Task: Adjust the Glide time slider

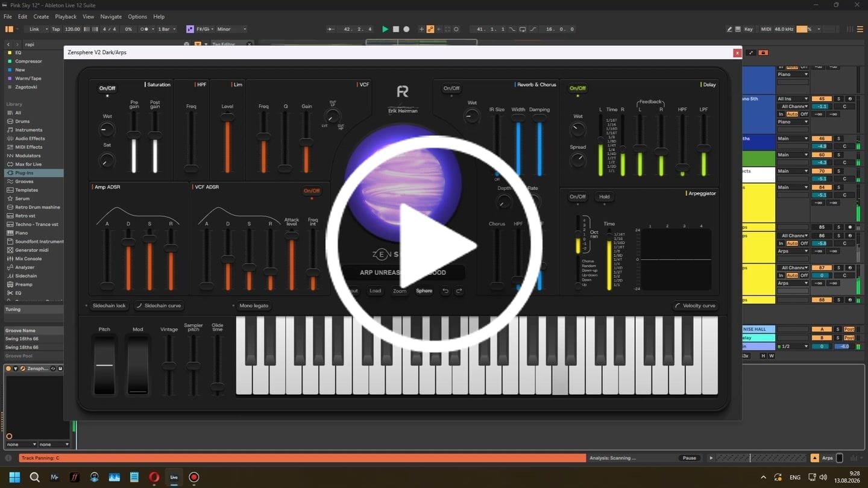Action: 218,364
